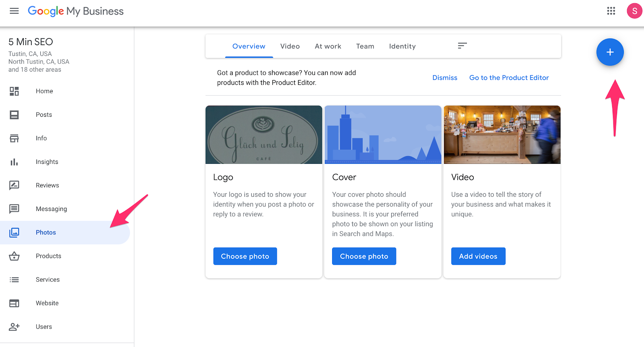Click the Logo card café image
Image resolution: width=644 pixels, height=347 pixels.
pos(264,135)
